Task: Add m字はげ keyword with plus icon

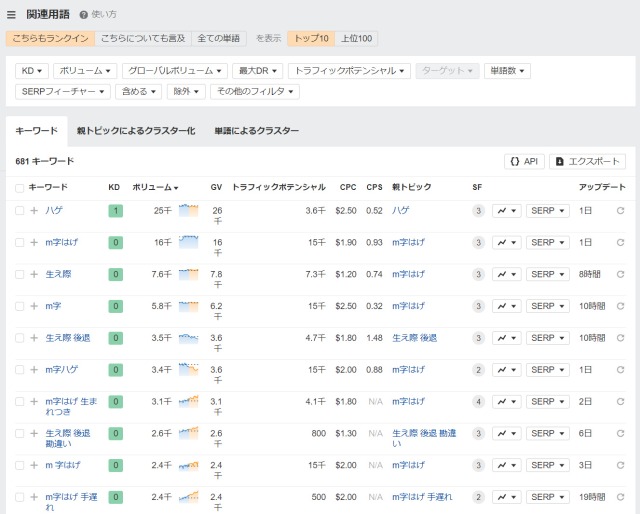Action: point(34,243)
